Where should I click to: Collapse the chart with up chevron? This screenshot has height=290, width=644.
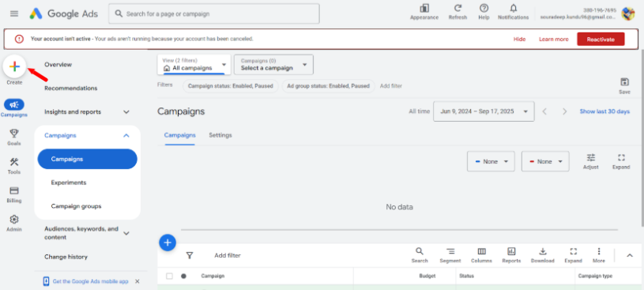[x=630, y=255]
